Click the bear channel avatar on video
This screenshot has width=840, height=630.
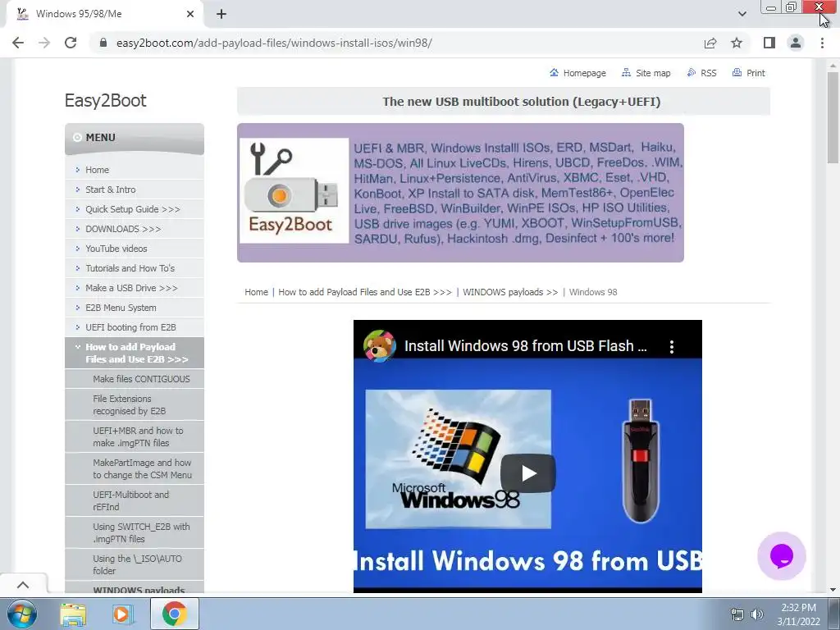coord(379,346)
